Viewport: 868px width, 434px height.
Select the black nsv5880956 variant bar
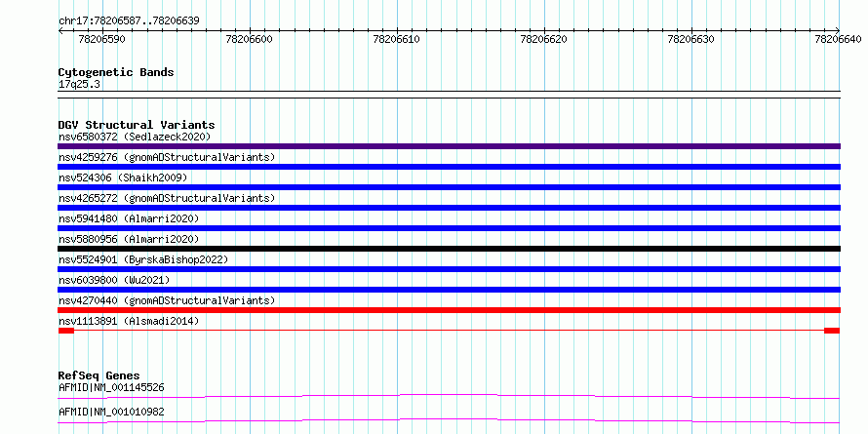coord(449,249)
